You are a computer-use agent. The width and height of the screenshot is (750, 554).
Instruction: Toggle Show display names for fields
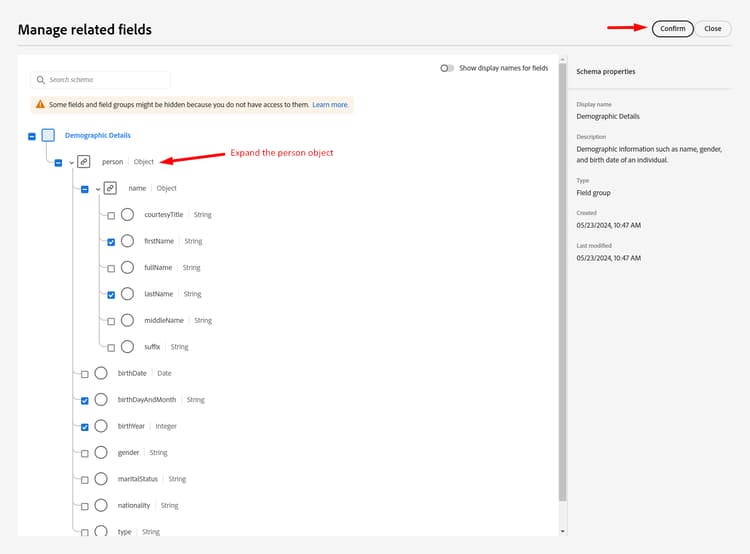click(447, 68)
